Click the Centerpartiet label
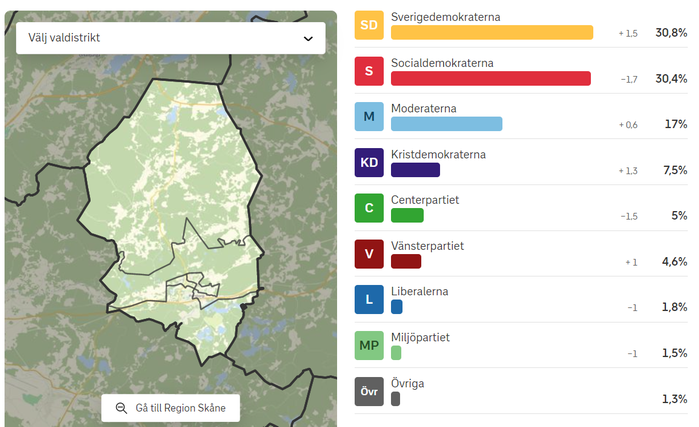Screen dimensions: 699x427 425,200
